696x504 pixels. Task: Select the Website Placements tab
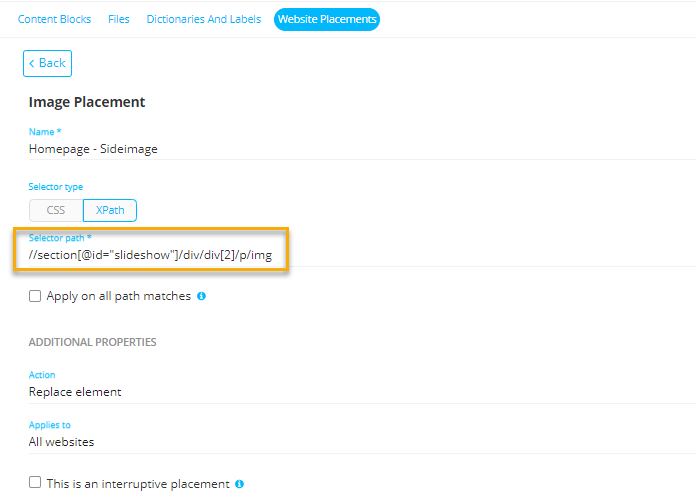click(x=327, y=19)
